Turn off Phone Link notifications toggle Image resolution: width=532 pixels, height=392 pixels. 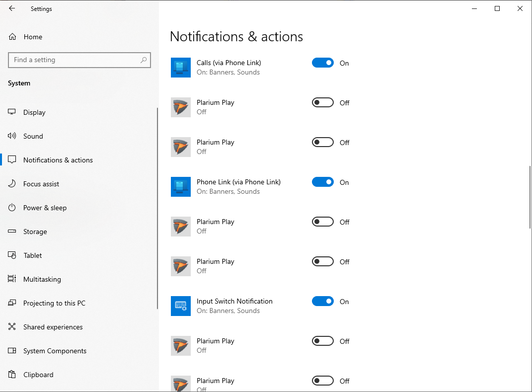click(322, 182)
